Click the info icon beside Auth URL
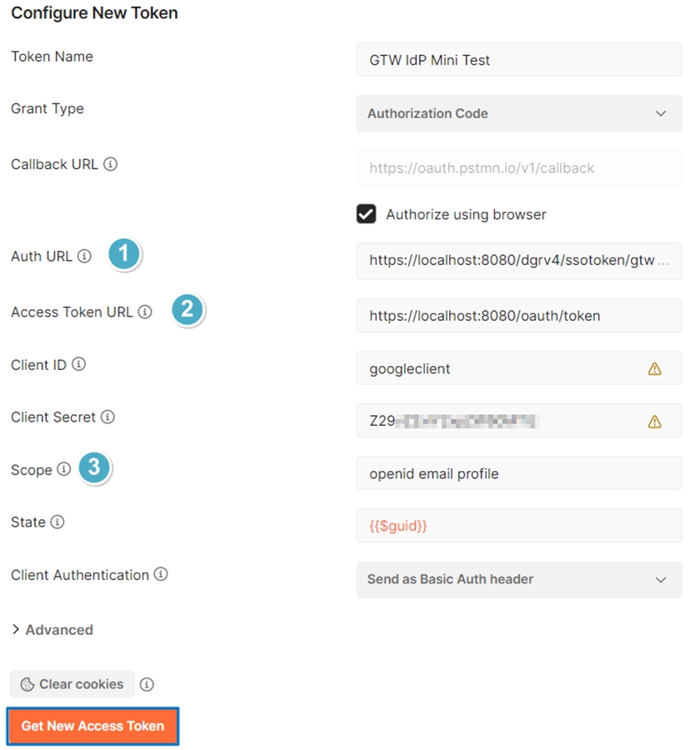The height and width of the screenshot is (750, 700). [84, 257]
